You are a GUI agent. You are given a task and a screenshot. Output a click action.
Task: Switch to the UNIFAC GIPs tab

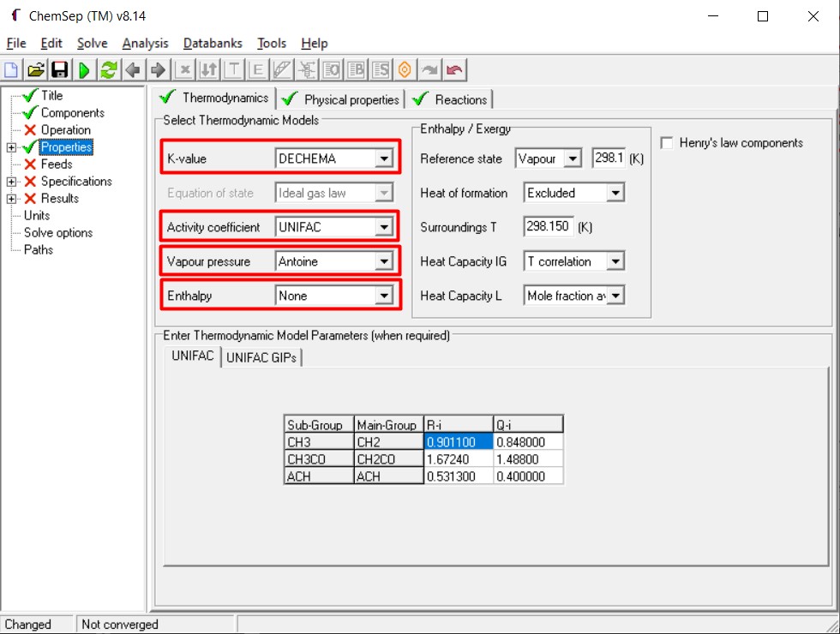[261, 357]
